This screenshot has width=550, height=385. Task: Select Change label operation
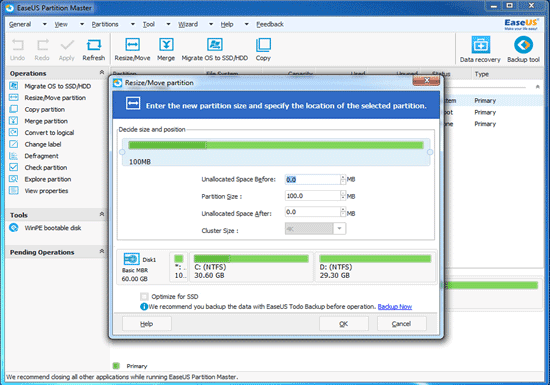click(x=43, y=144)
